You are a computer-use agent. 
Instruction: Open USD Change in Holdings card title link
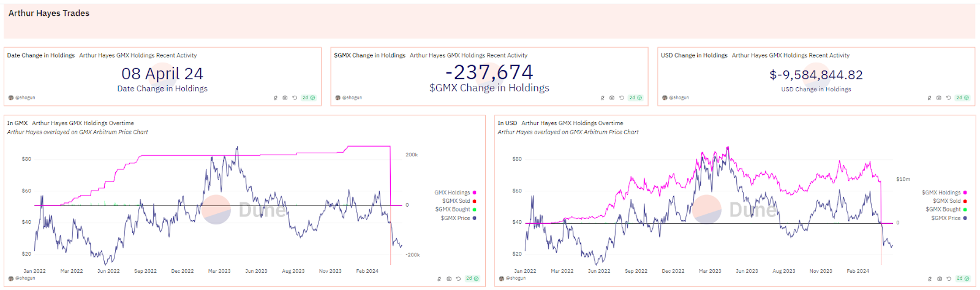click(x=694, y=55)
